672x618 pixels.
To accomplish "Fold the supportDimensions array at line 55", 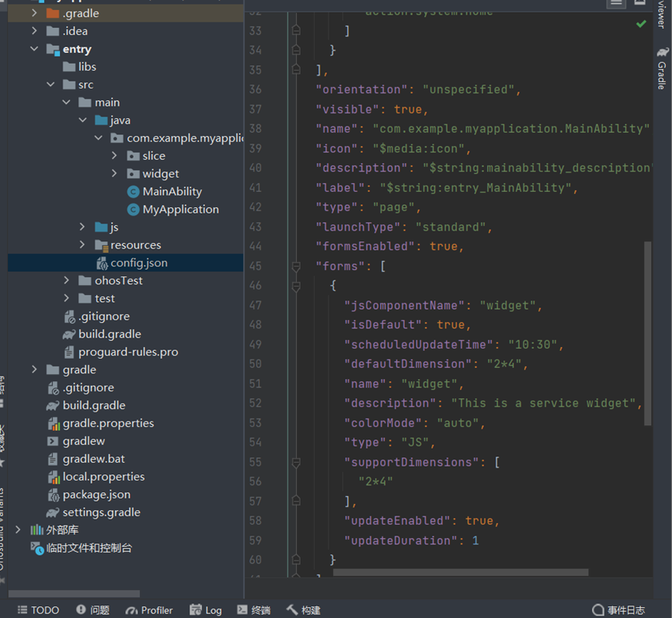I will pyautogui.click(x=296, y=463).
